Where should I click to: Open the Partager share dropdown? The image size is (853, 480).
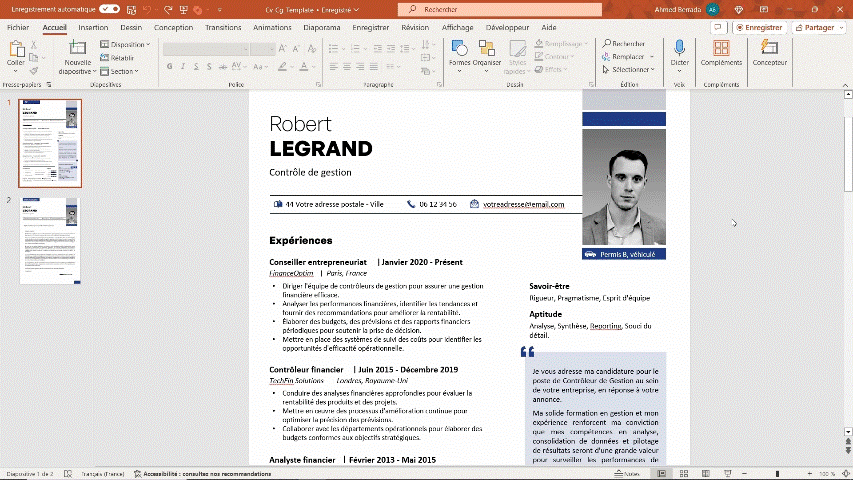[818, 28]
